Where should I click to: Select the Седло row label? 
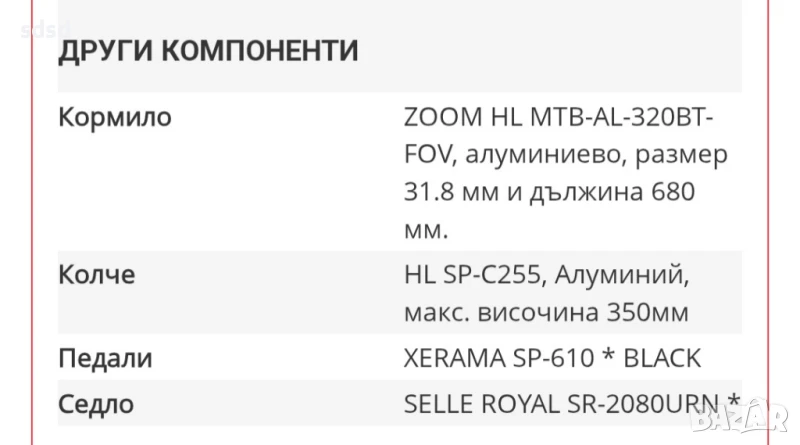click(96, 404)
